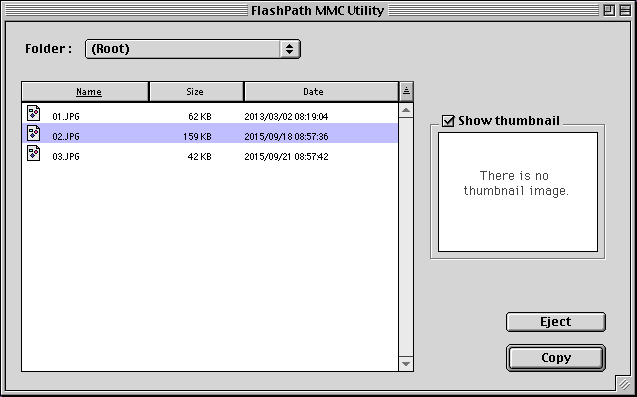Click the Eject button
The image size is (637, 397).
coord(556,322)
